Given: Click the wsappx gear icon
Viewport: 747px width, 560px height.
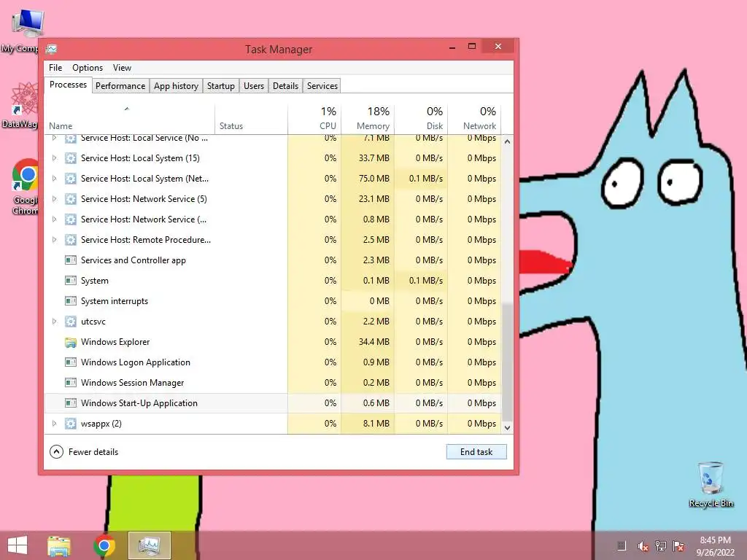Looking at the screenshot, I should click(x=71, y=424).
